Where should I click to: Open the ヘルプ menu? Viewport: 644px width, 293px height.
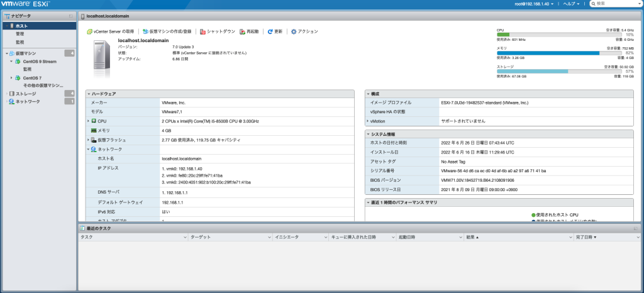(x=573, y=4)
